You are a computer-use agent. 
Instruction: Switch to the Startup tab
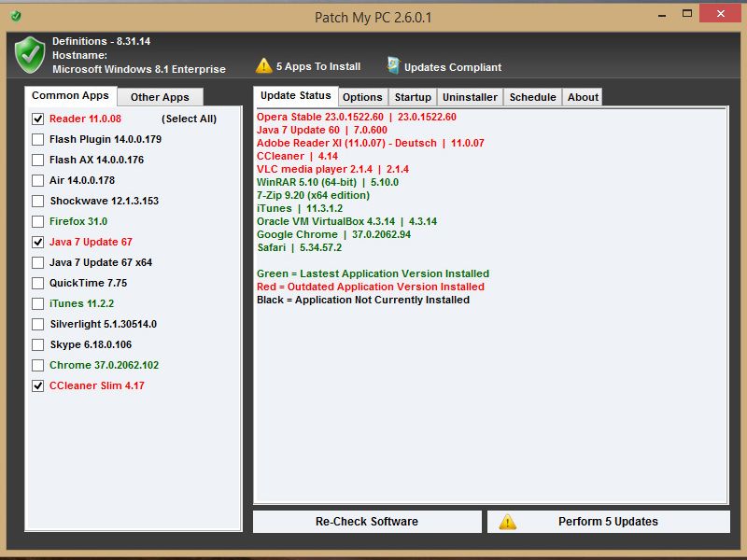[413, 97]
